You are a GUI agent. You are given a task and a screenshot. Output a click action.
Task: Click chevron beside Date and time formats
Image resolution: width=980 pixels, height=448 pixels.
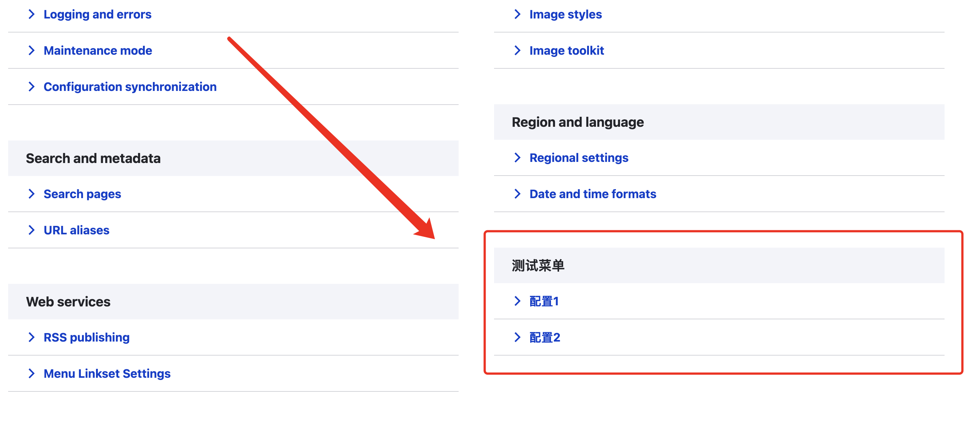(x=517, y=194)
